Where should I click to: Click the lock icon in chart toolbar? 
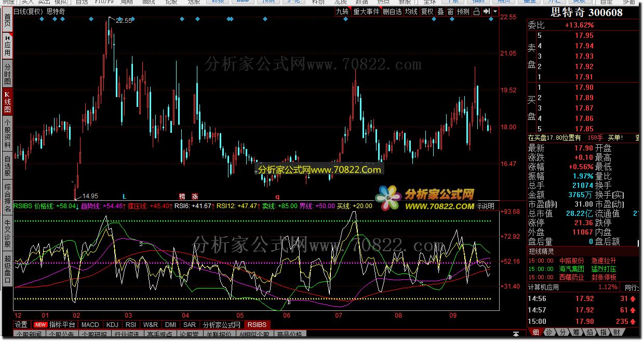476,11
